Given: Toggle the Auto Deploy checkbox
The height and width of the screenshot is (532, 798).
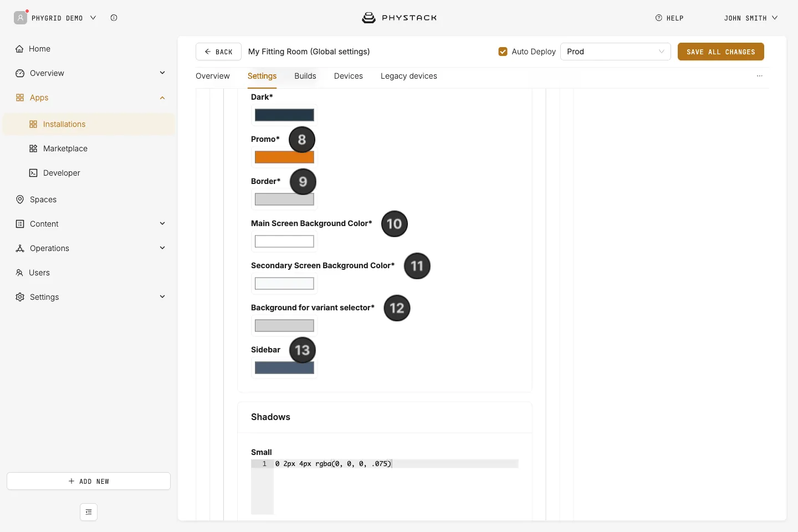Looking at the screenshot, I should (x=503, y=52).
